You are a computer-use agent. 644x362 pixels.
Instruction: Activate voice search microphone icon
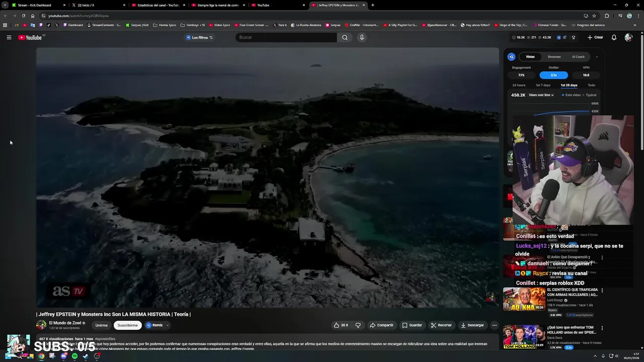pos(361,37)
